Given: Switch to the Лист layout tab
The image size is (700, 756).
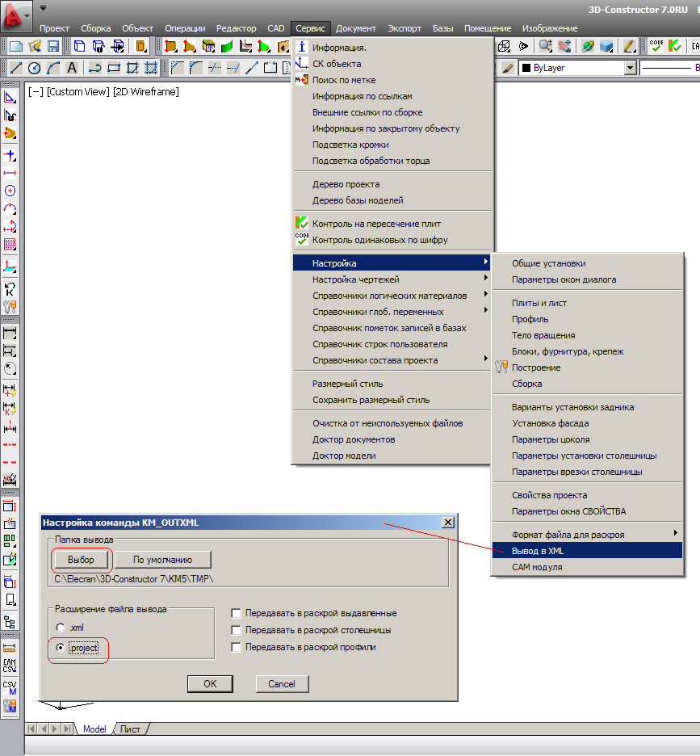Looking at the screenshot, I should pyautogui.click(x=130, y=729).
